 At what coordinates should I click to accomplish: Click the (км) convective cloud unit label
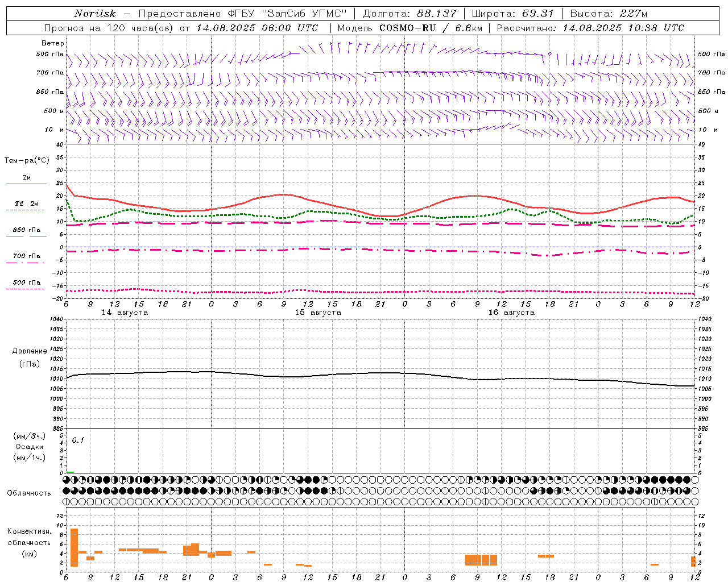click(30, 554)
